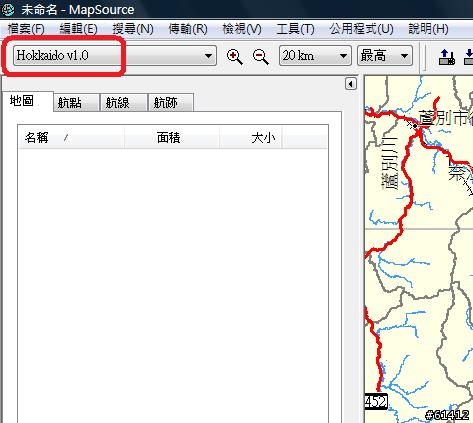Sort by the 面積 column header
The image size is (473, 423).
[x=172, y=137]
